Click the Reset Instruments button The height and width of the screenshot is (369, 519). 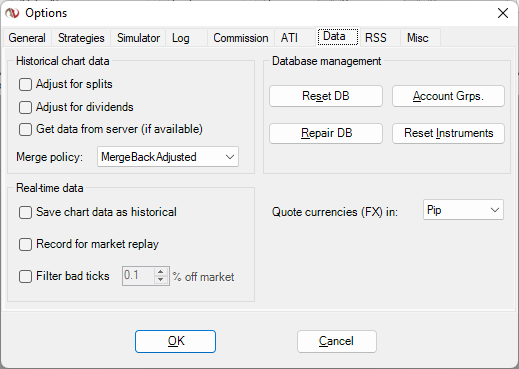(x=448, y=133)
